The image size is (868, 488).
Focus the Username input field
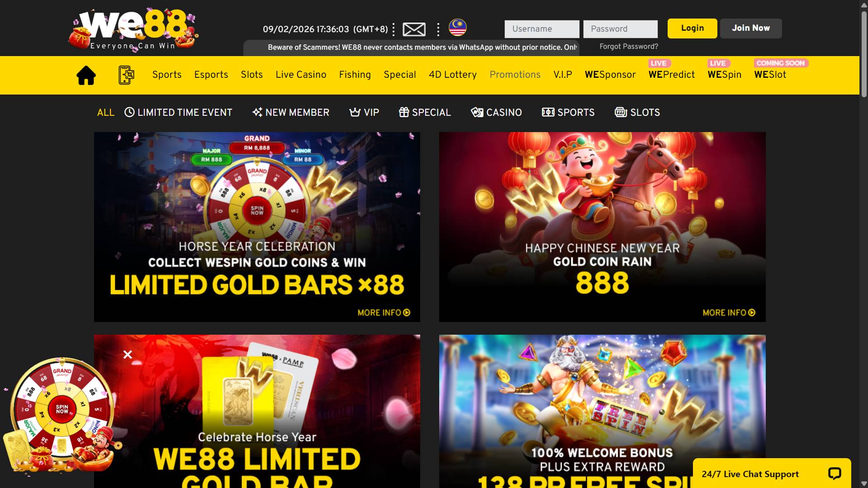click(542, 29)
